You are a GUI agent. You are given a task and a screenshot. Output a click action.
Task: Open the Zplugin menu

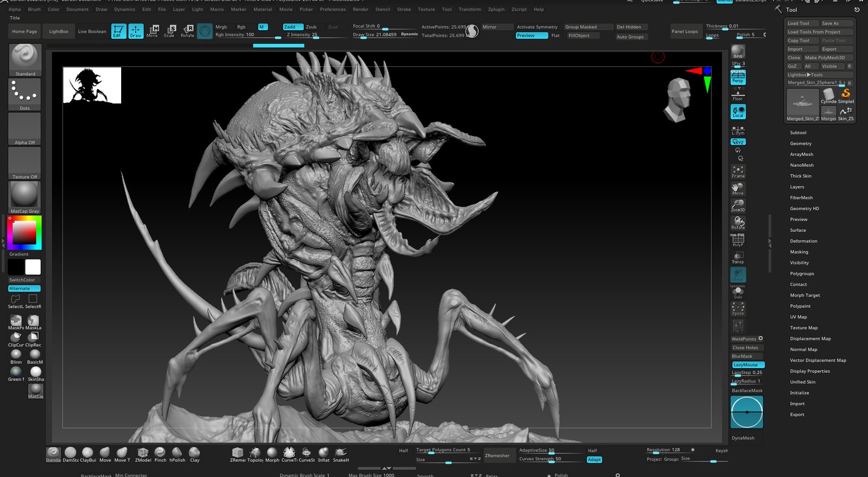click(497, 10)
